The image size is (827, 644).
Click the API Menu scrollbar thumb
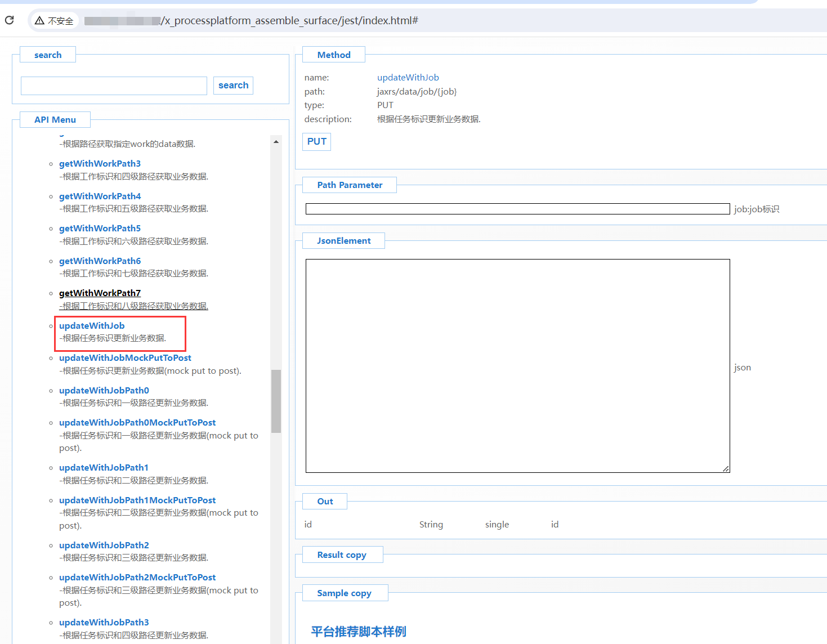276,401
